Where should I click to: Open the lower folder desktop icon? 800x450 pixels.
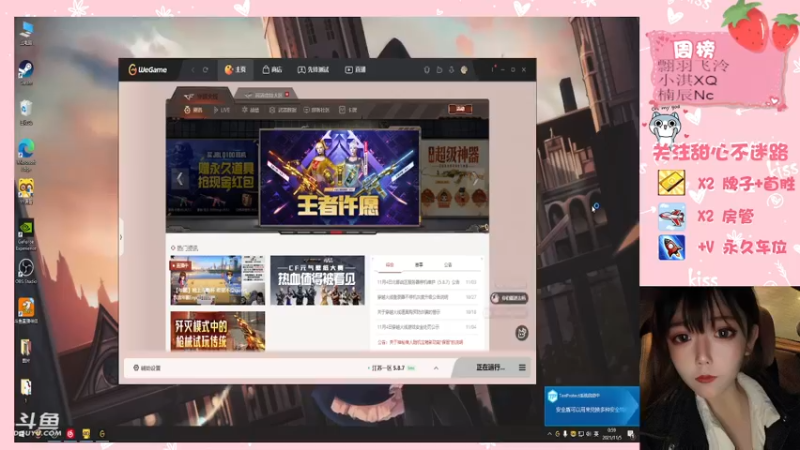[x=26, y=390]
